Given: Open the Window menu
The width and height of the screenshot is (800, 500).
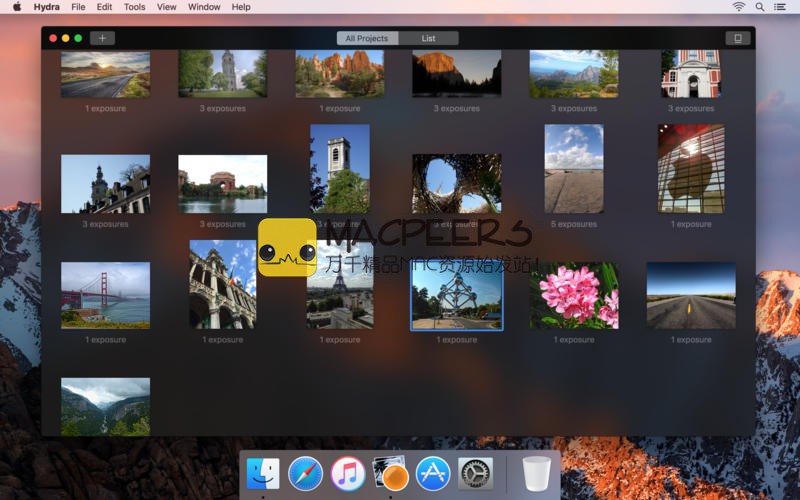Looking at the screenshot, I should point(204,7).
